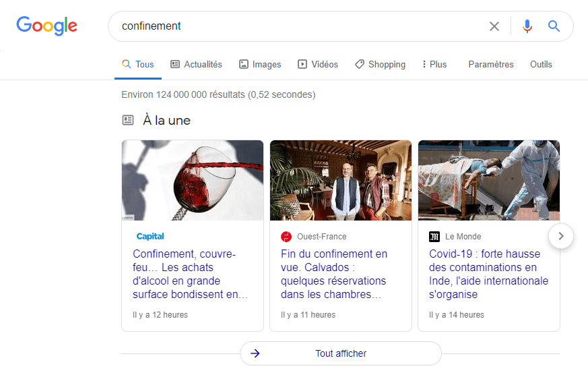Click the next arrow of the news carousel
Screen dimensions: 588x379
point(561,236)
